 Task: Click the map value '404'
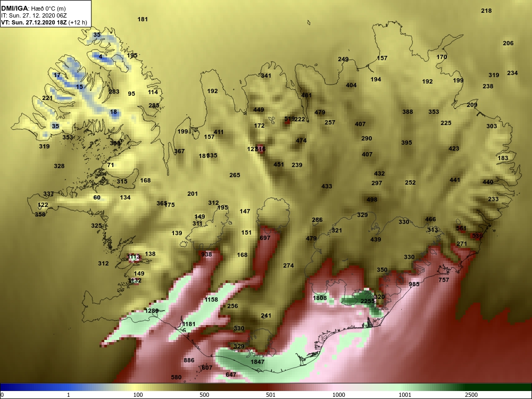(351, 85)
